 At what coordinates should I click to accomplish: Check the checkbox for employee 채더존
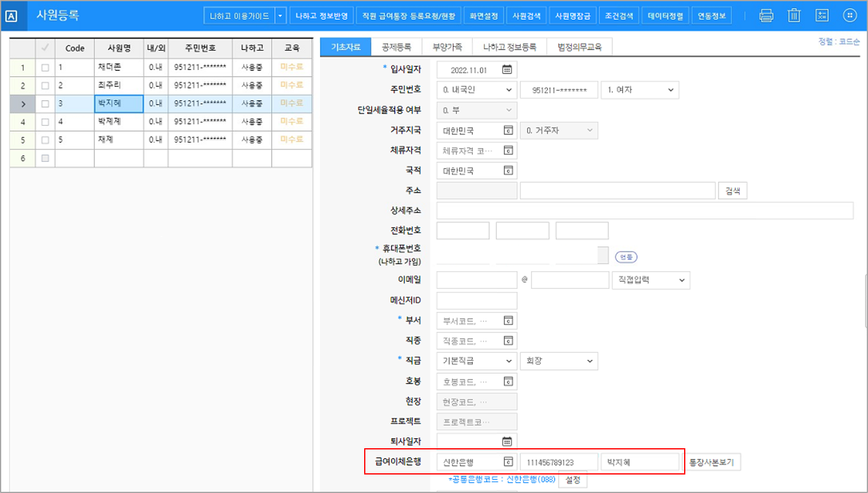coord(45,68)
